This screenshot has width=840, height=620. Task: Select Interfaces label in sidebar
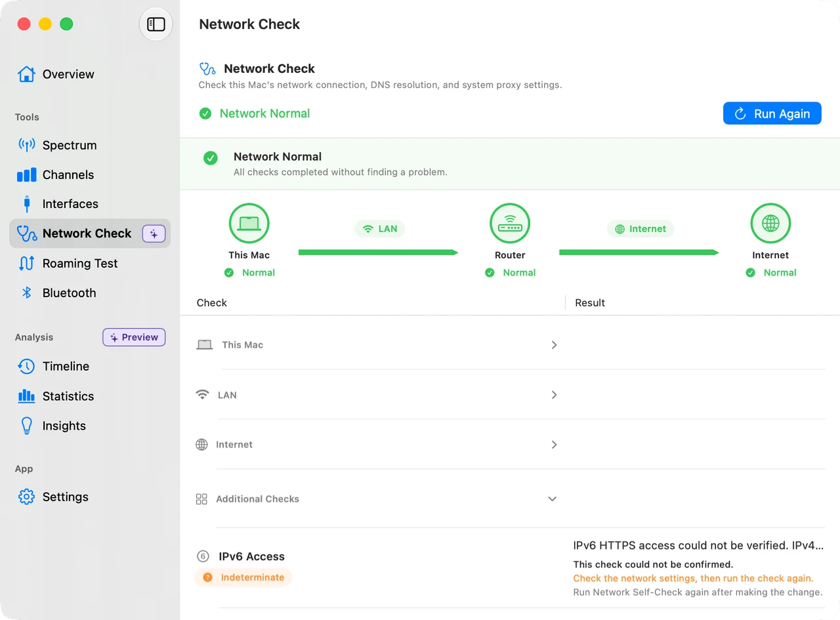(x=70, y=204)
